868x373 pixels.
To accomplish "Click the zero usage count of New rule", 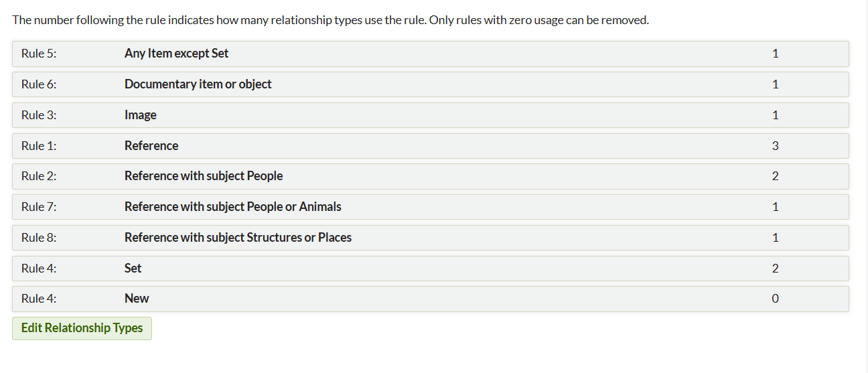I will 775,299.
